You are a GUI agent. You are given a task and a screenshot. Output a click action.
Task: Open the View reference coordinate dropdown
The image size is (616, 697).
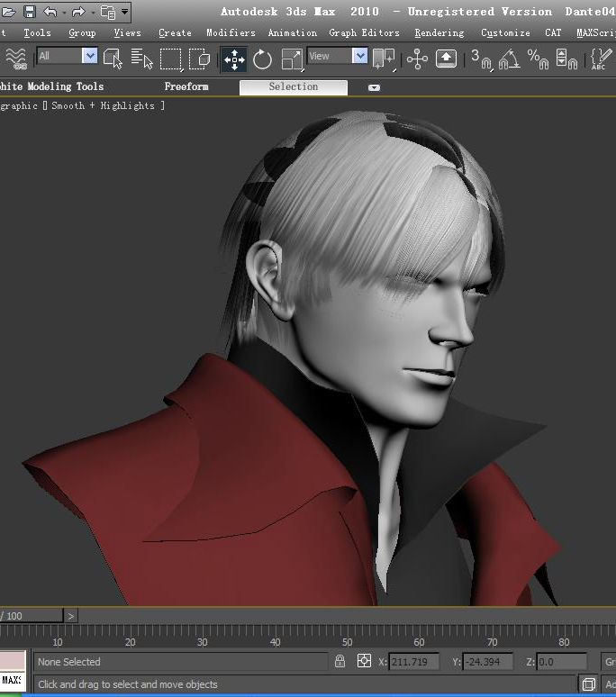pyautogui.click(x=337, y=56)
